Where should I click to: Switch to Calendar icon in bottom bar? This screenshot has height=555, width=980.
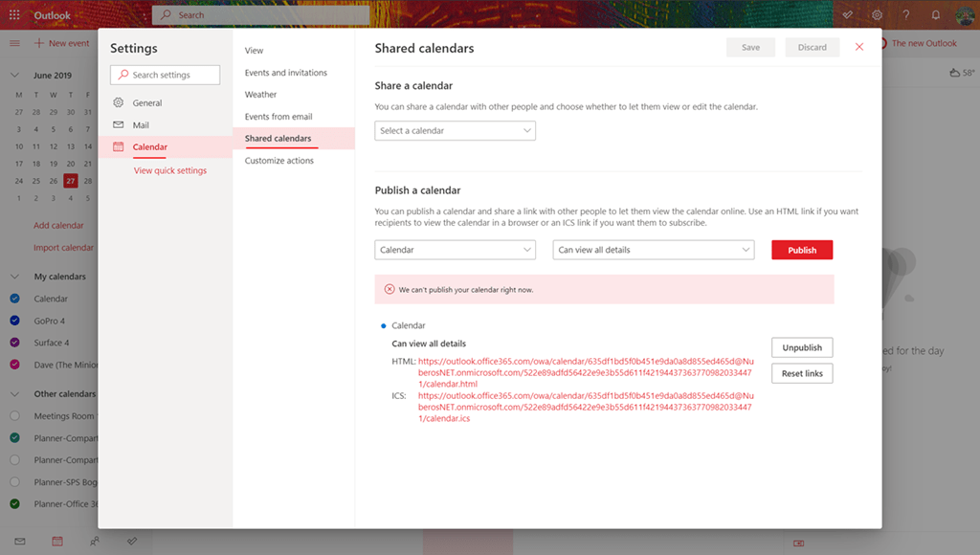(57, 542)
